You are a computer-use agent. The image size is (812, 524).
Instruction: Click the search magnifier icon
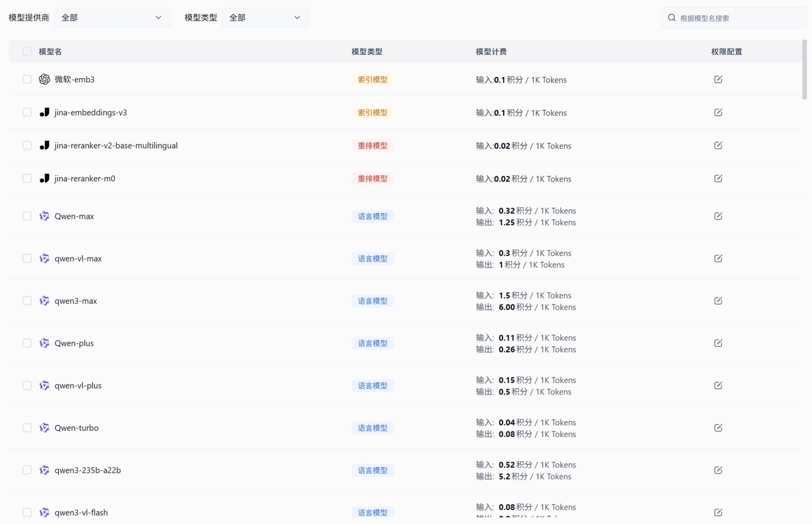[672, 17]
